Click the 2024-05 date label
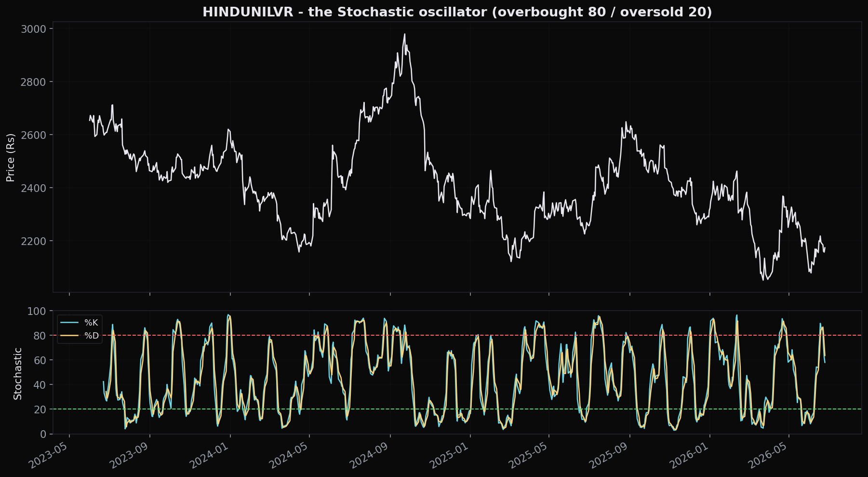This screenshot has width=868, height=477. [290, 455]
